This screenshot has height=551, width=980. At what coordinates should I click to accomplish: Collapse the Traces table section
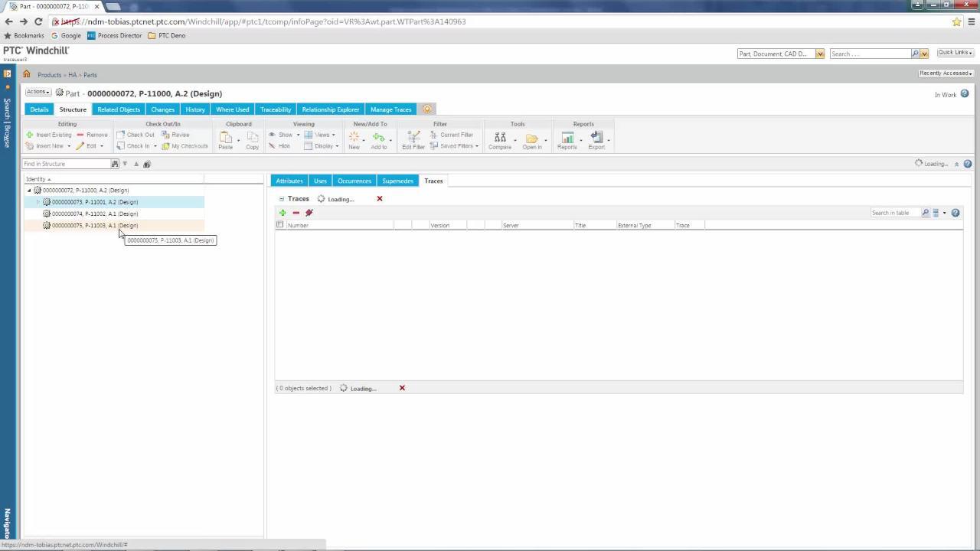point(282,199)
